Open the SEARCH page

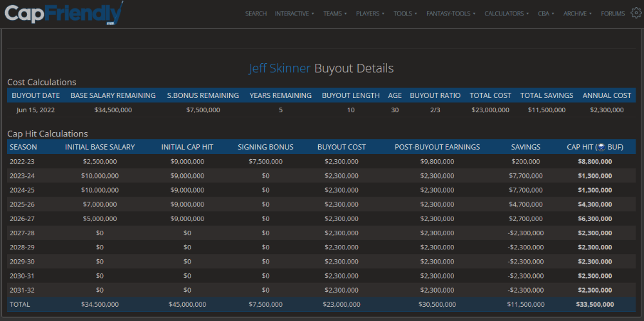click(x=256, y=14)
